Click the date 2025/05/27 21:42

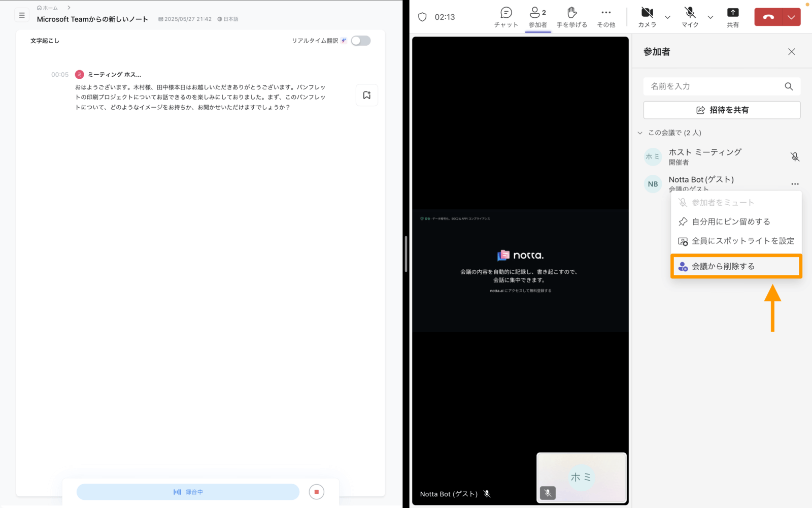pos(185,19)
